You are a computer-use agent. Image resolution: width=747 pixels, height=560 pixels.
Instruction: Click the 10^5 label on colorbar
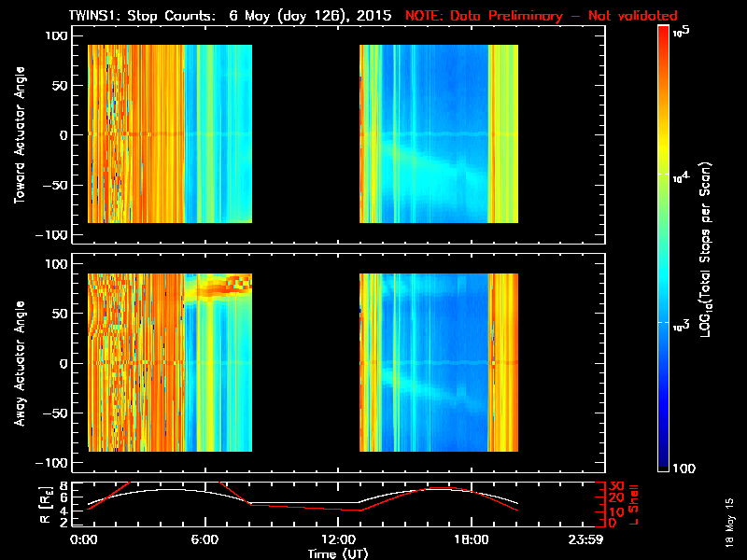point(682,32)
